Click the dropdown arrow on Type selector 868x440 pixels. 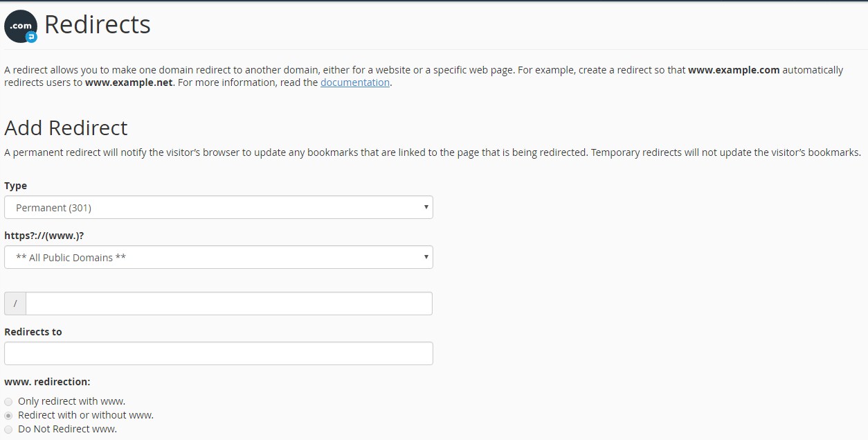pos(426,206)
